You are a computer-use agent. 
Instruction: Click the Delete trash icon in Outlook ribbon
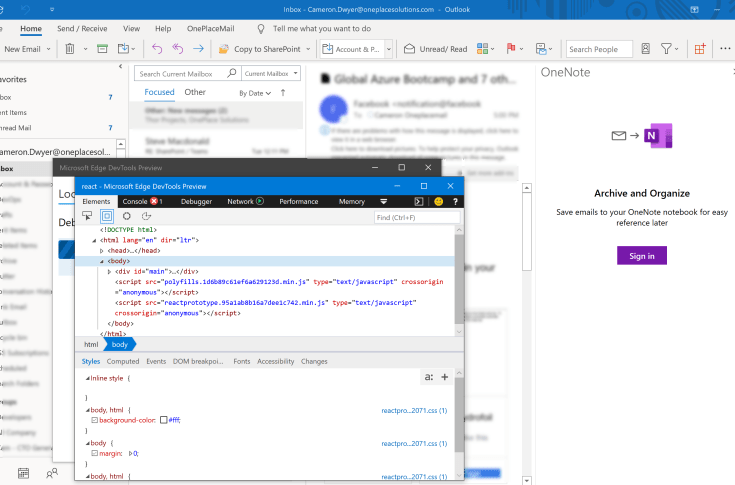coord(69,48)
